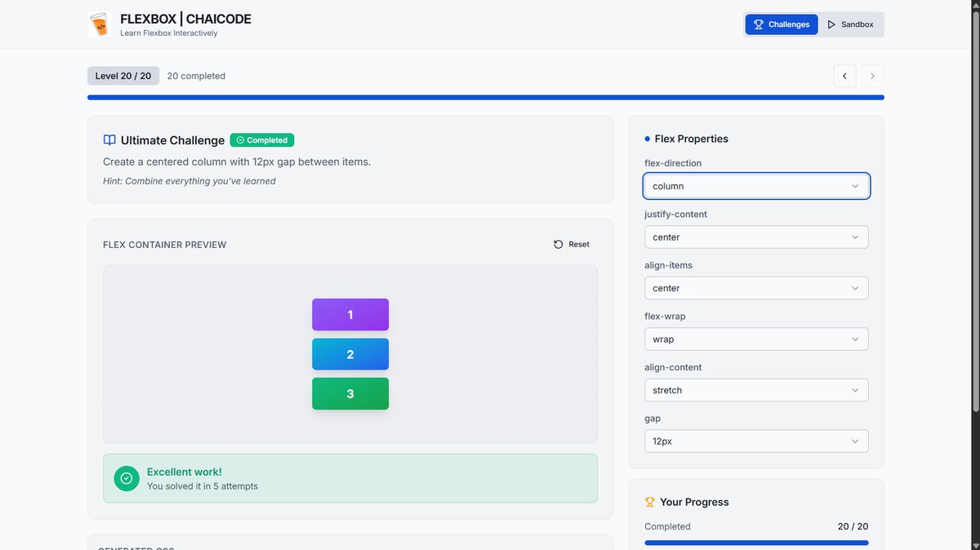Click the 'gap' property label
Image resolution: width=980 pixels, height=550 pixels.
pyautogui.click(x=653, y=419)
